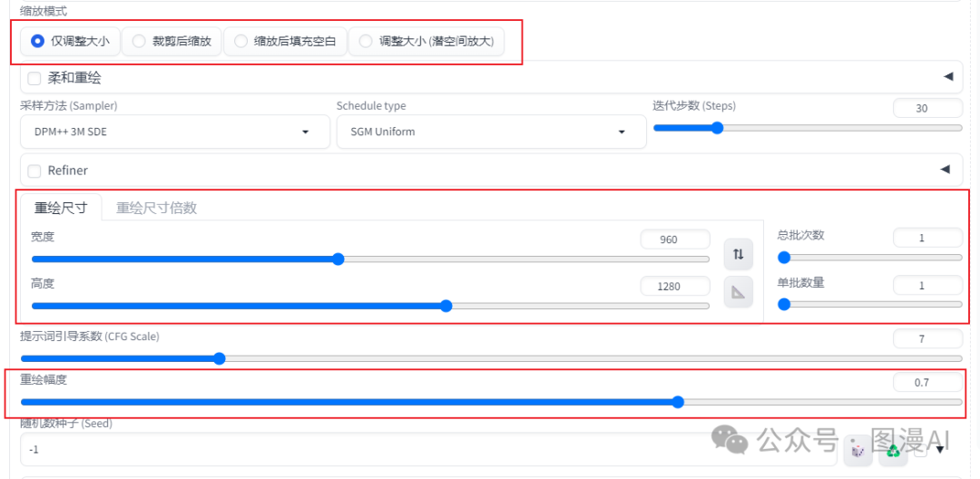Switch to the 重绘尺寸 tab
980x479 pixels.
[61, 208]
